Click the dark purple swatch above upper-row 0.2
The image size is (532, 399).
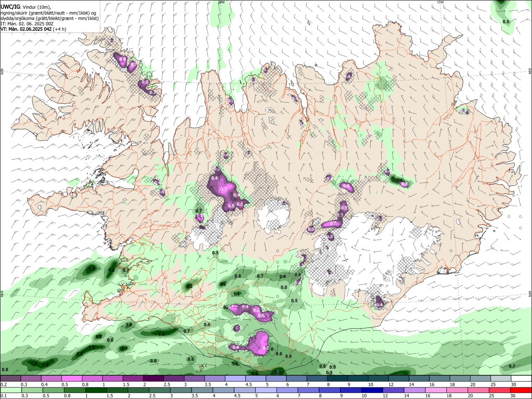pyautogui.click(x=11, y=379)
